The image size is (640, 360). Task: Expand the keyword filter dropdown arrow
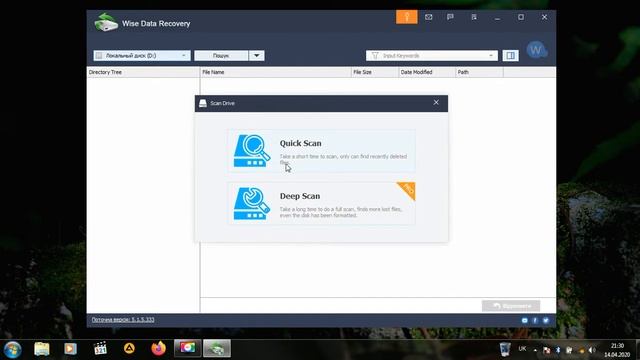(491, 56)
